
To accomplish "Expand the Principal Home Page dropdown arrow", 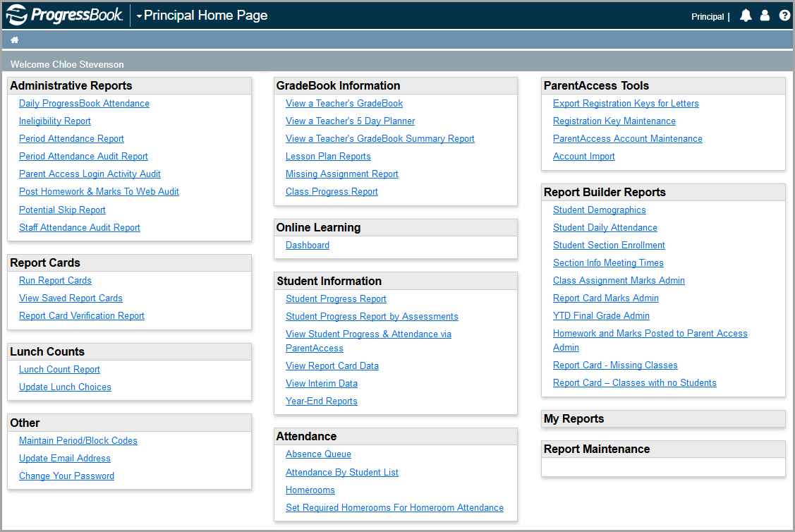I will pyautogui.click(x=139, y=16).
